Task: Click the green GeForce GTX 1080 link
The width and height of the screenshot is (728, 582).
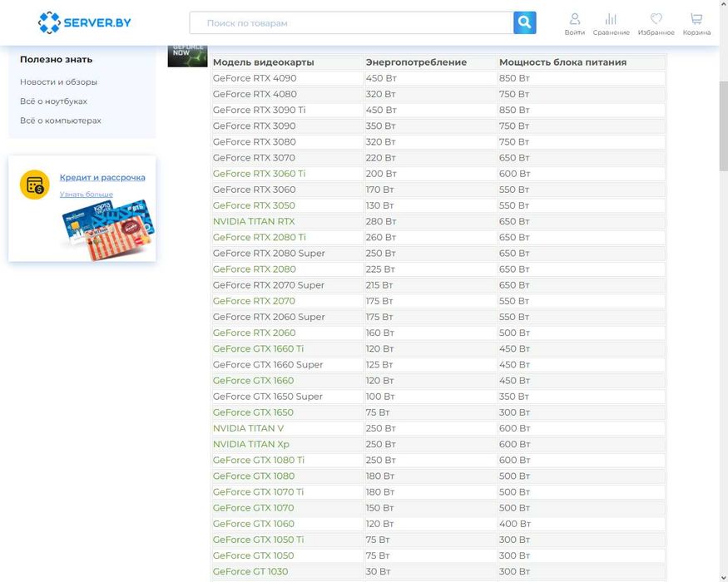Action: pyautogui.click(x=254, y=476)
